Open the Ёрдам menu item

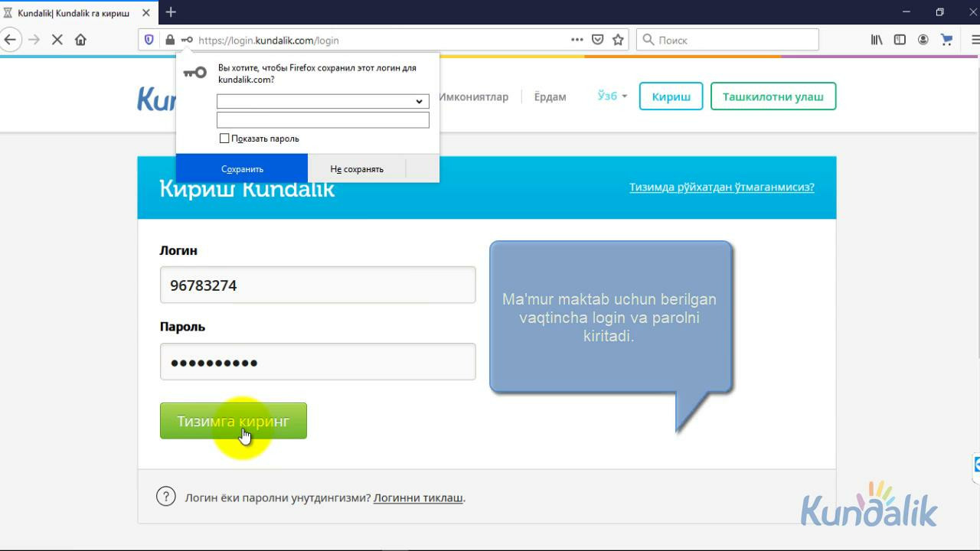[x=550, y=96]
